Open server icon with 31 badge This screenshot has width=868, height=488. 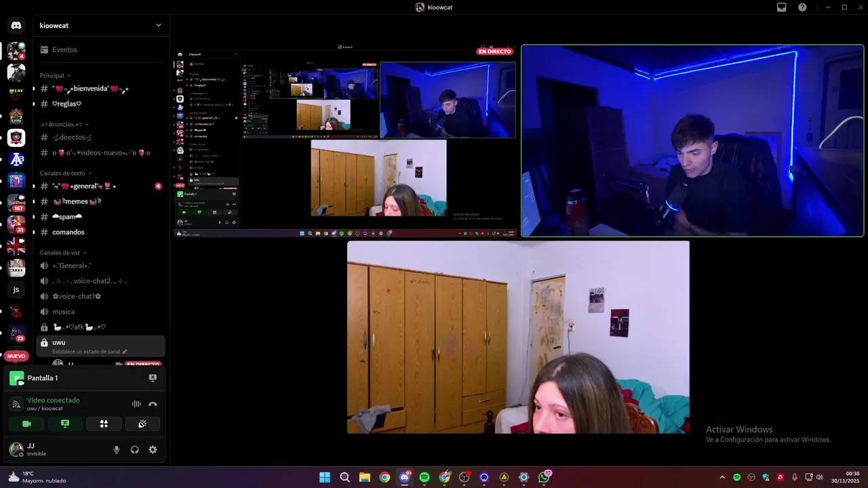[x=16, y=224]
